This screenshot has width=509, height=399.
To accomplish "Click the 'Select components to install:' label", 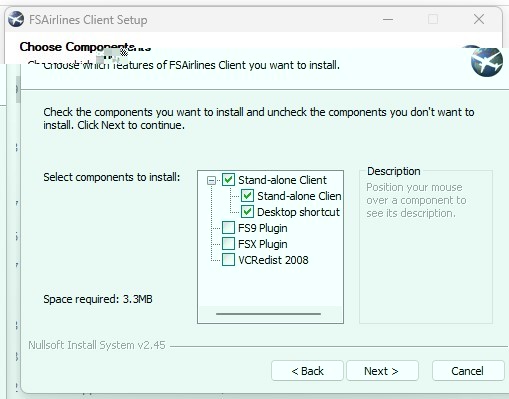I will pos(112,177).
